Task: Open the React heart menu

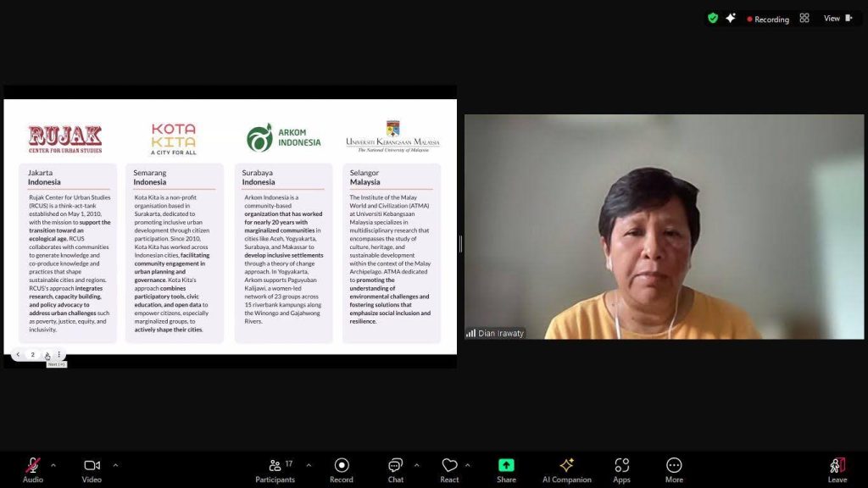Action: pyautogui.click(x=449, y=470)
